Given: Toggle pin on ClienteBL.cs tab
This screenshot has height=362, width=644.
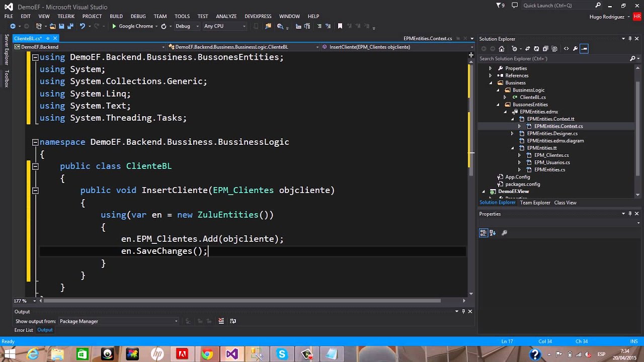Looking at the screenshot, I should click(x=48, y=39).
